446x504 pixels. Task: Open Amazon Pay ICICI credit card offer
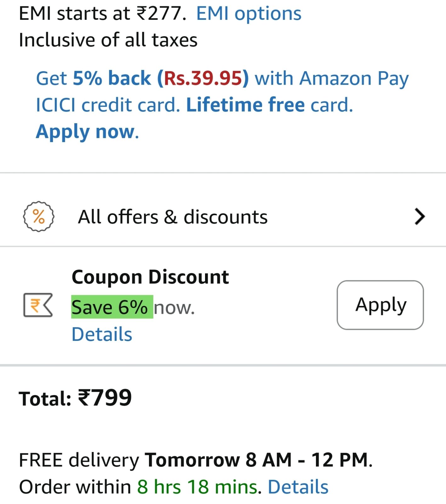coord(222,105)
